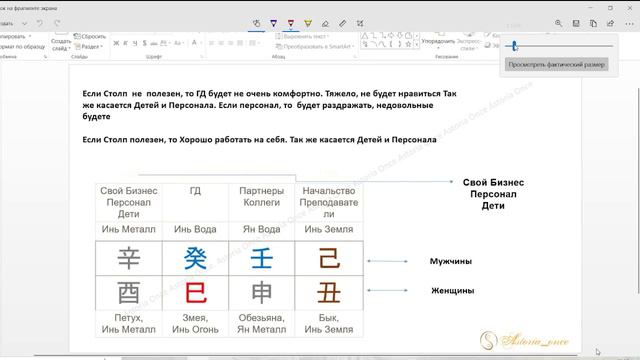Save the snip with the disk icon
This screenshot has height=360, width=640.
(x=576, y=24)
